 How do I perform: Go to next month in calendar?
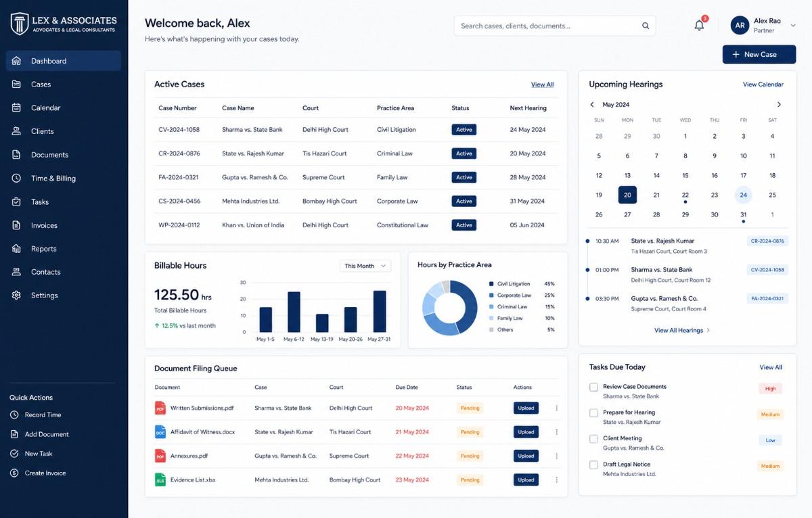[779, 105]
